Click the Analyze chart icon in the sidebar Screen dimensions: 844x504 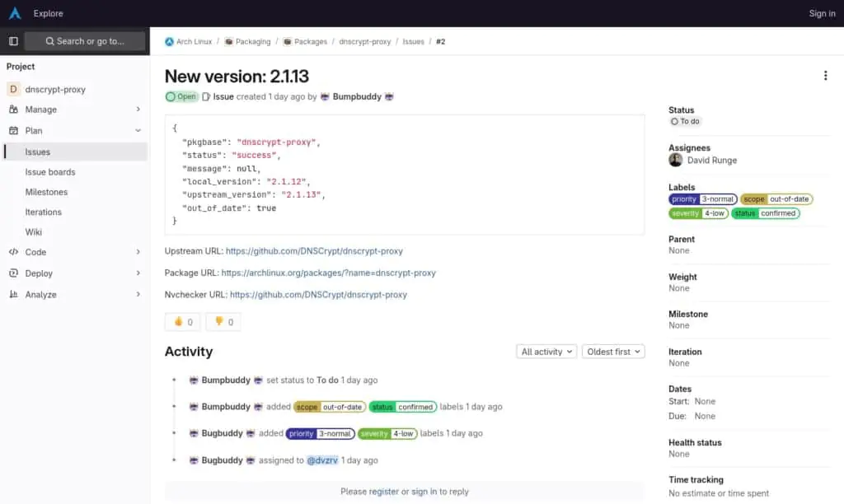pyautogui.click(x=12, y=294)
